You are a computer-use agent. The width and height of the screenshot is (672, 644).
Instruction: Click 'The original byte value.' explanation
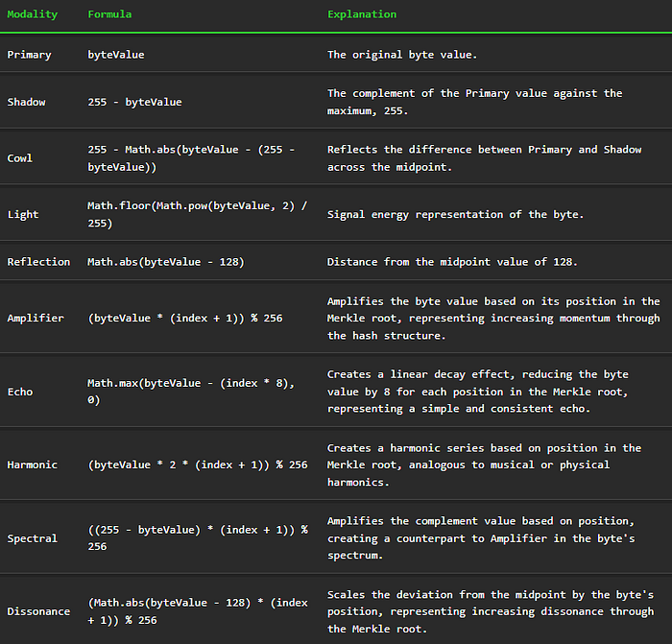pyautogui.click(x=402, y=55)
